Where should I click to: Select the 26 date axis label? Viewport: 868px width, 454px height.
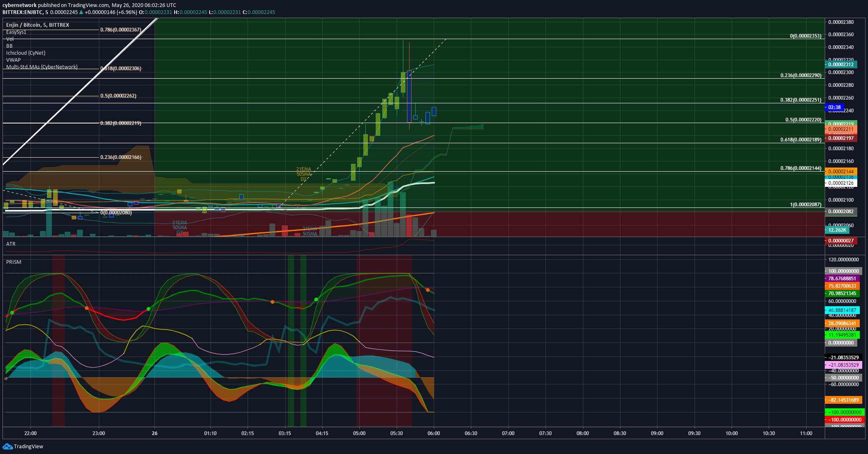coord(154,433)
